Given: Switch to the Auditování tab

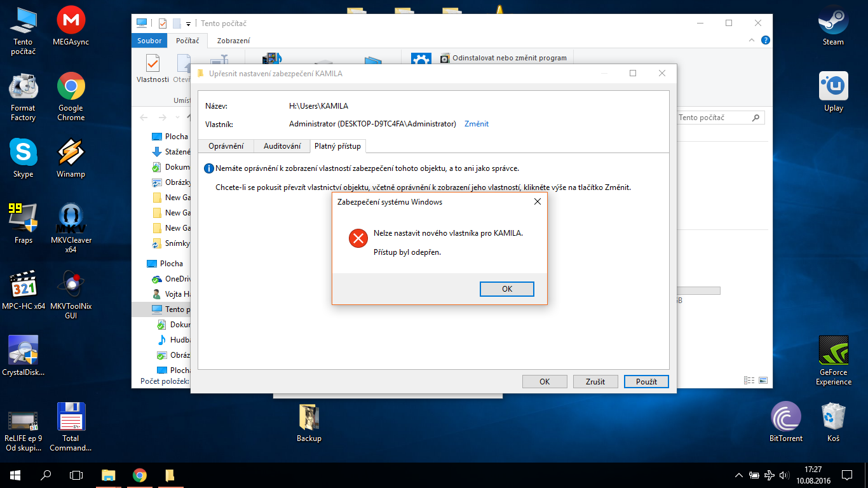Looking at the screenshot, I should 282,146.
